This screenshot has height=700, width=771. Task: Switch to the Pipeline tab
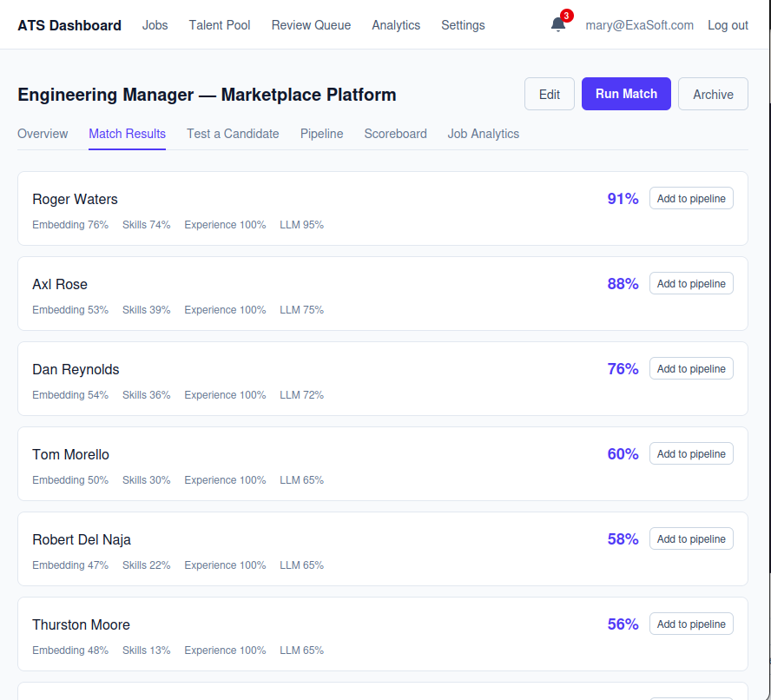(x=321, y=134)
